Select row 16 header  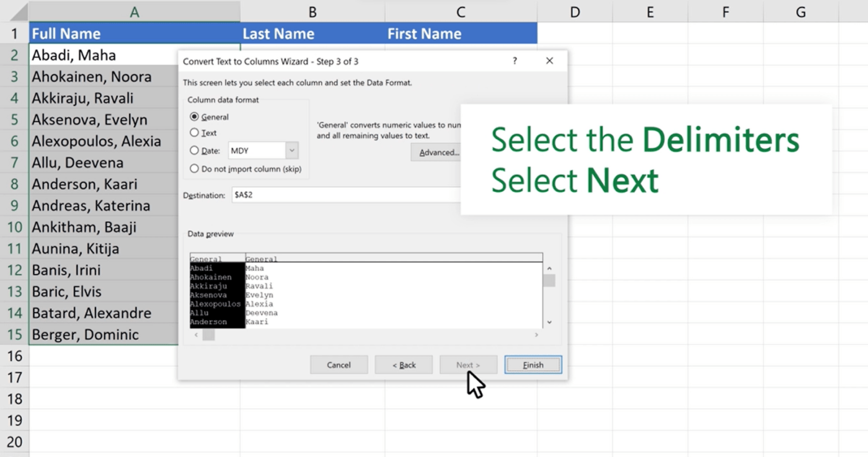[14, 356]
